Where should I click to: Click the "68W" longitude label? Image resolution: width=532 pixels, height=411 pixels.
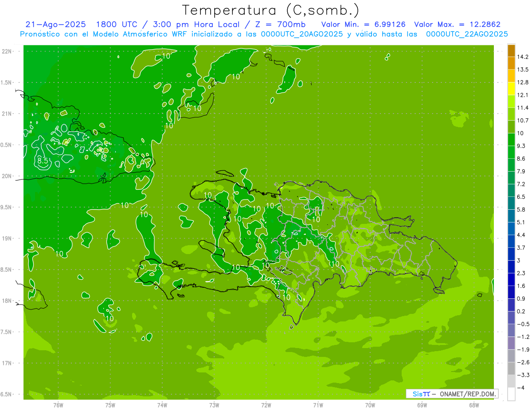[474, 406]
